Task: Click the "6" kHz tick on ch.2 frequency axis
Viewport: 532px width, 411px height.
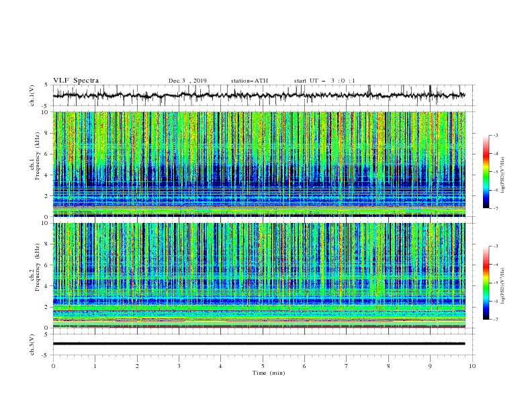Action: 46,265
